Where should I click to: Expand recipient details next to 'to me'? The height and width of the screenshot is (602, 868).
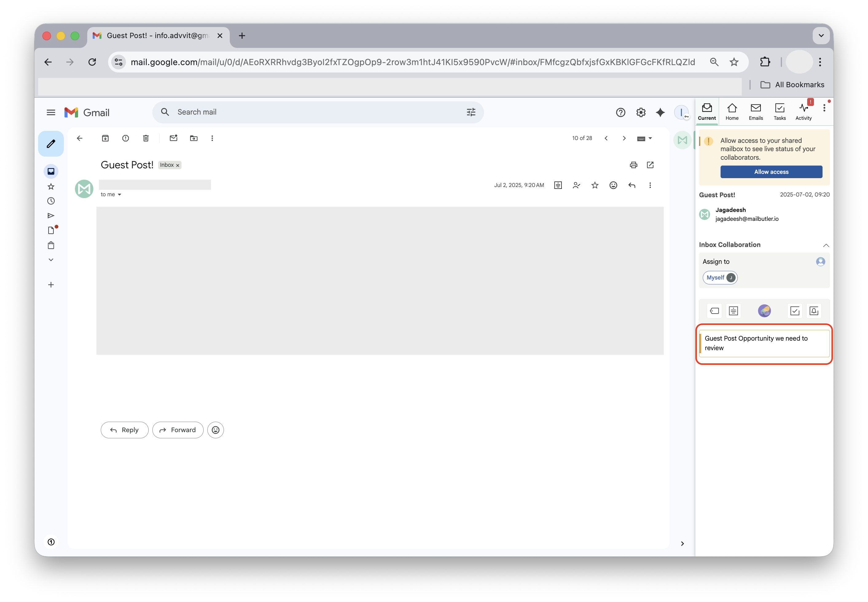coord(119,195)
